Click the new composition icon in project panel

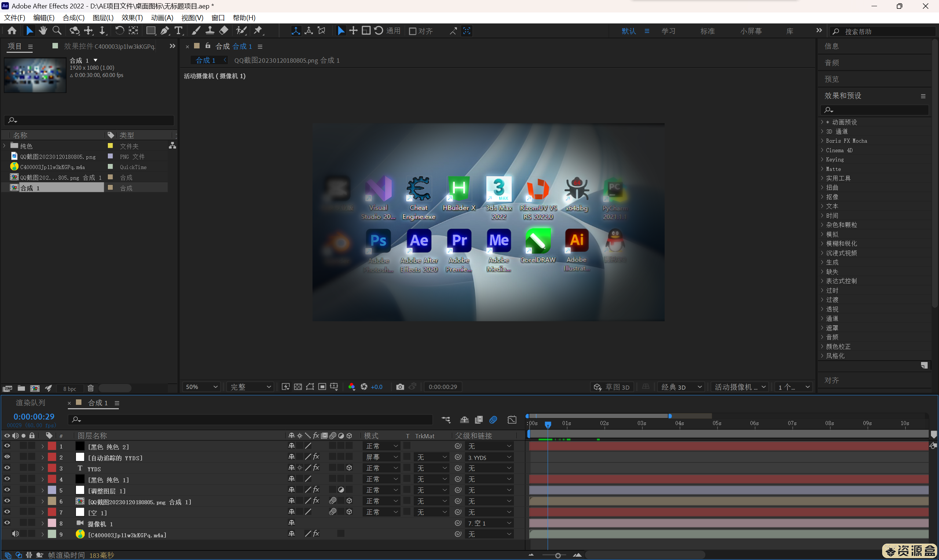tap(35, 388)
